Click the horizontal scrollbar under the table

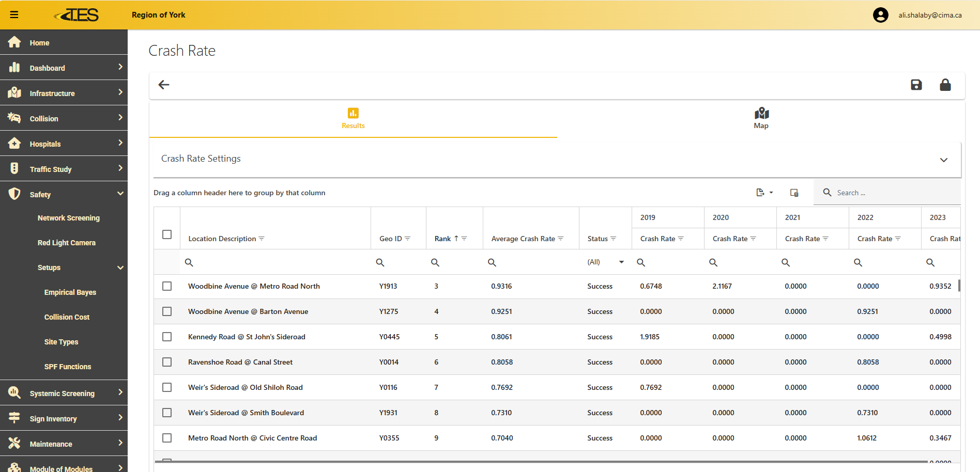point(540,462)
